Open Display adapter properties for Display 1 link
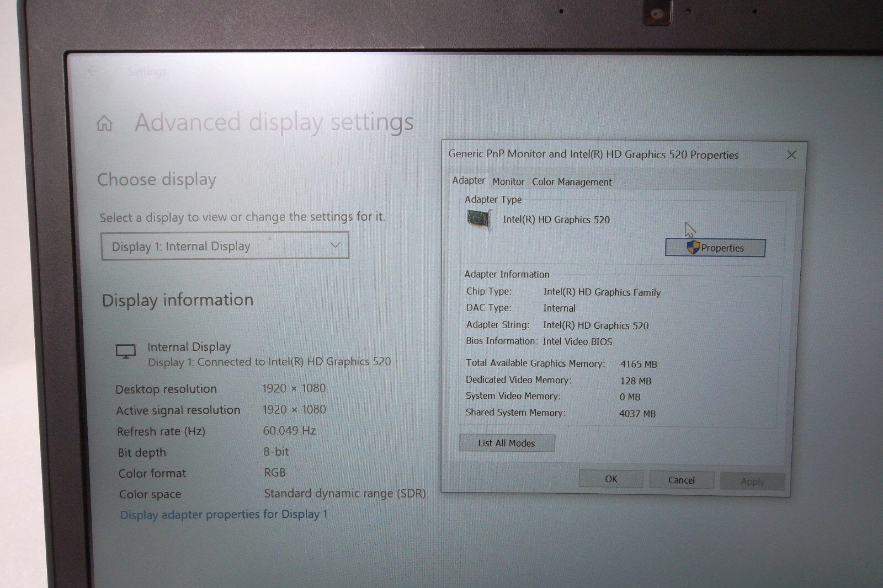This screenshot has width=883, height=588. click(x=224, y=515)
